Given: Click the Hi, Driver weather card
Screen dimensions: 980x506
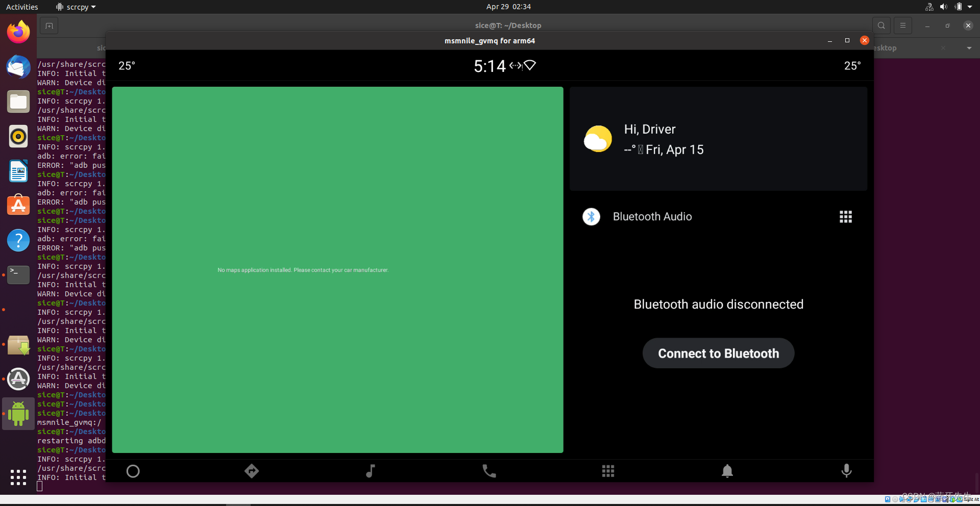Looking at the screenshot, I should [x=718, y=139].
